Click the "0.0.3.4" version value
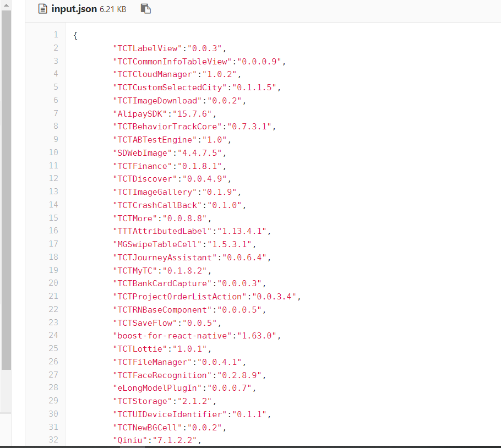The width and height of the screenshot is (501, 448). pos(274,297)
